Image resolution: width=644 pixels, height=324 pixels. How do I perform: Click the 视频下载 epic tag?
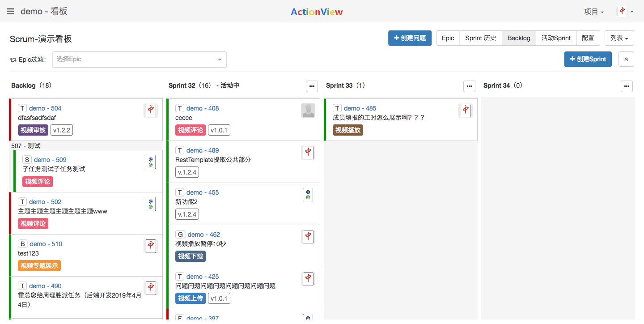[x=191, y=256]
